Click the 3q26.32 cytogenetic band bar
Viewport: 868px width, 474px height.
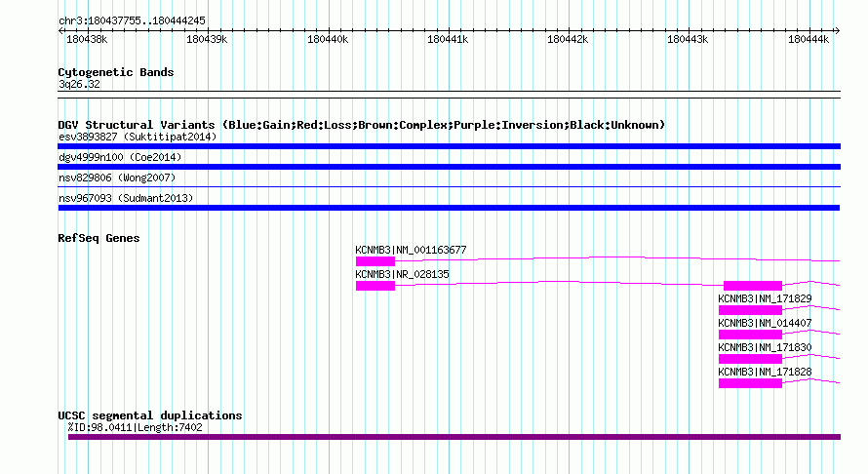449,95
